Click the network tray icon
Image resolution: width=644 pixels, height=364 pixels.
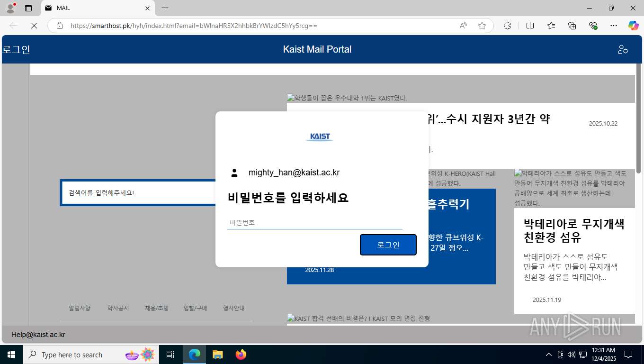583,355
